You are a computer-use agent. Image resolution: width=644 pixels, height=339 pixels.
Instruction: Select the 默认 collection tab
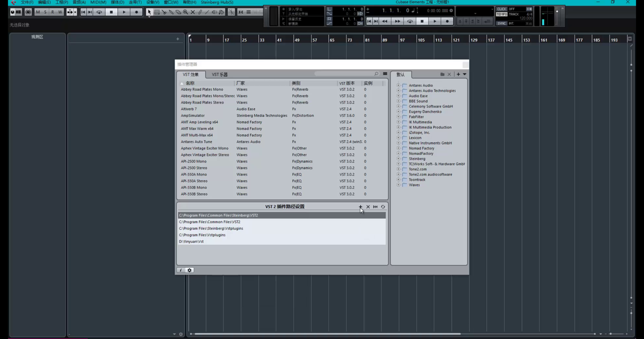coord(400,74)
